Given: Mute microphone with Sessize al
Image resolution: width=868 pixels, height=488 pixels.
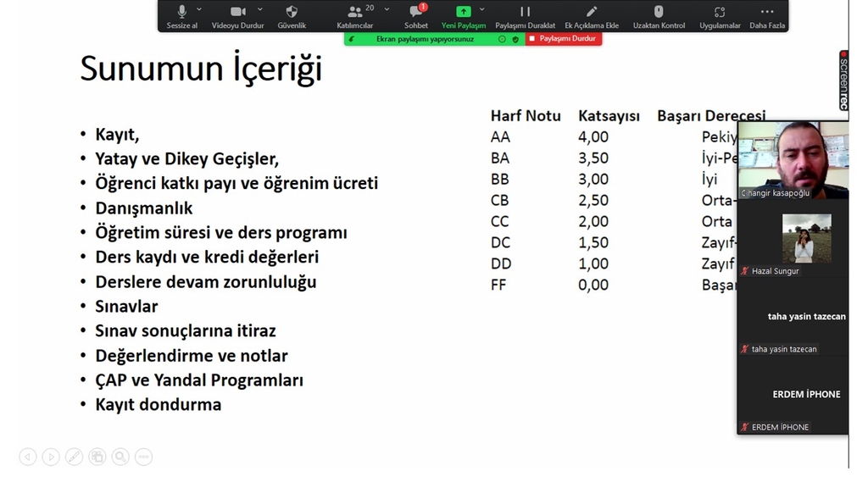Looking at the screenshot, I should (x=181, y=16).
